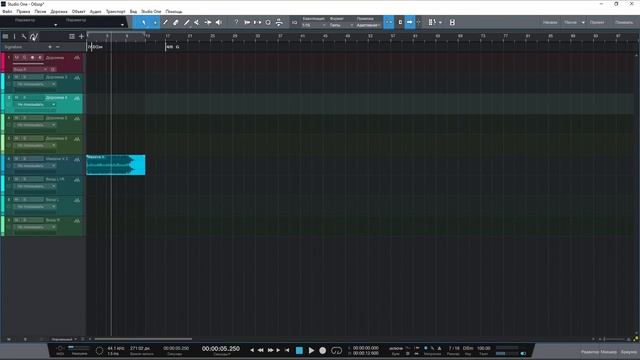Click Fast Forward in transport bar

coord(270,350)
